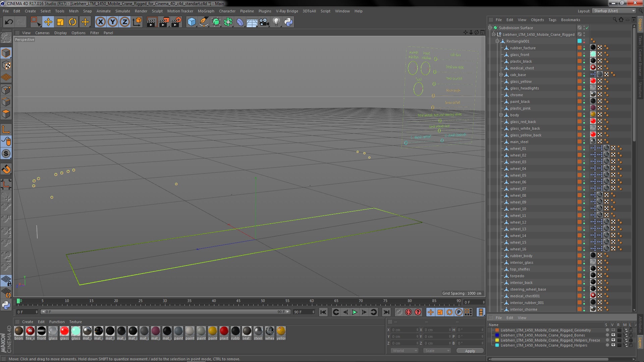Image resolution: width=644 pixels, height=362 pixels.
Task: Expand the cab_base tree node
Action: click(501, 75)
